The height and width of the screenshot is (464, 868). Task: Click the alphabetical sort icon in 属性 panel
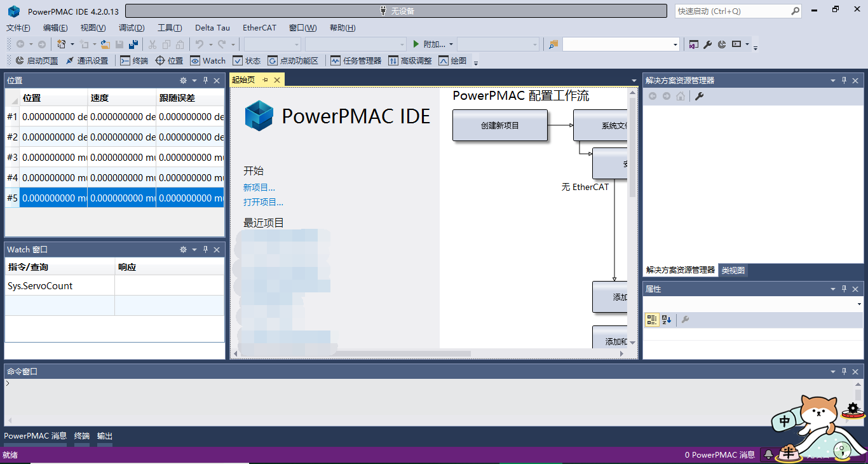667,320
